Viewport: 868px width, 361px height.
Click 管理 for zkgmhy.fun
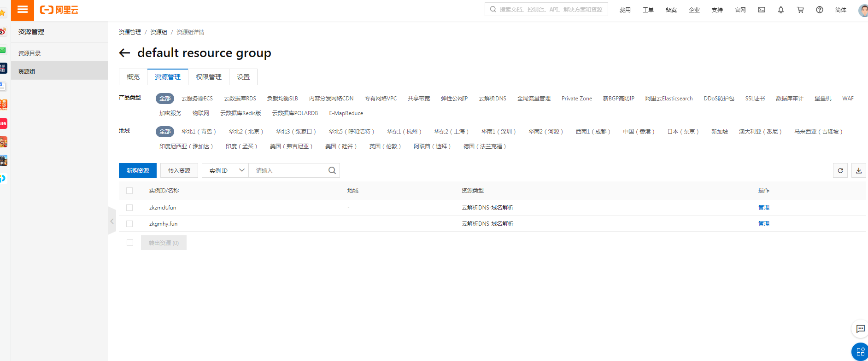(x=764, y=224)
